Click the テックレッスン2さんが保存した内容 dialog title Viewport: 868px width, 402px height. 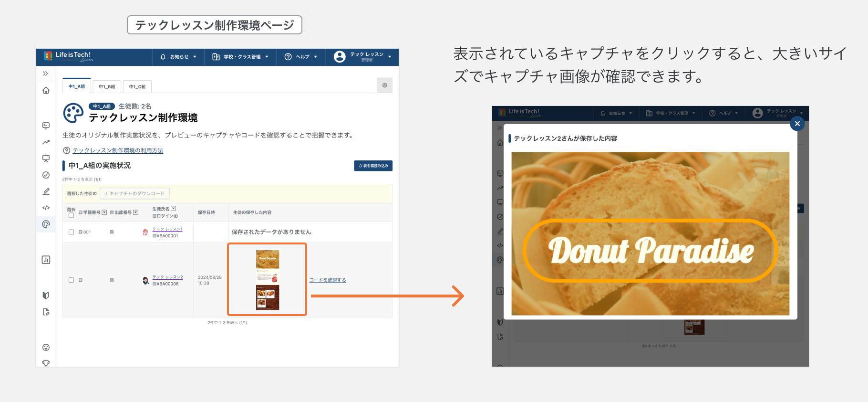[x=566, y=138]
